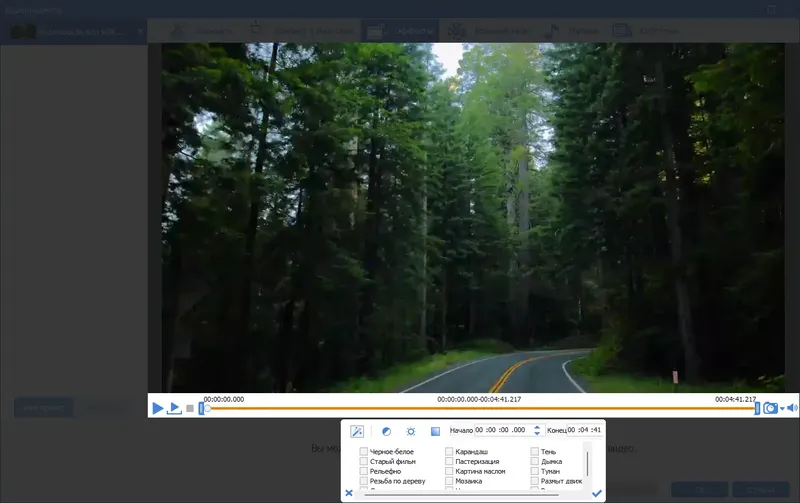Cancel effects with the blue X icon

click(349, 493)
